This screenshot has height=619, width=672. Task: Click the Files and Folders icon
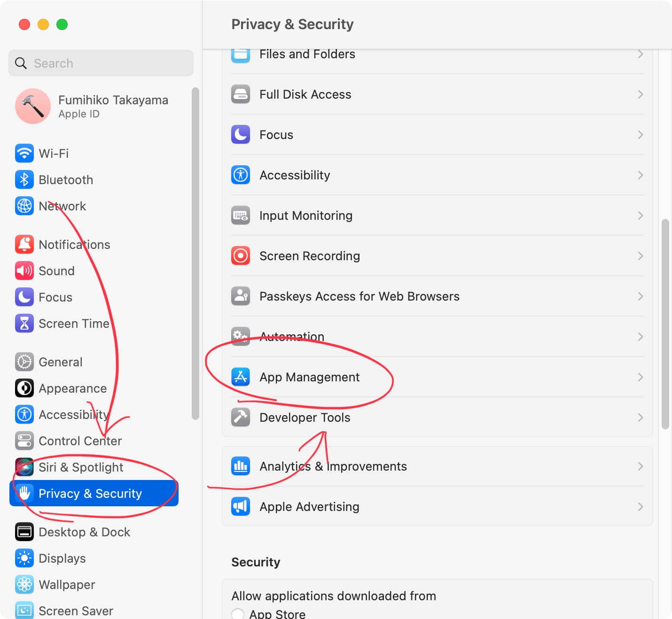coord(241,55)
